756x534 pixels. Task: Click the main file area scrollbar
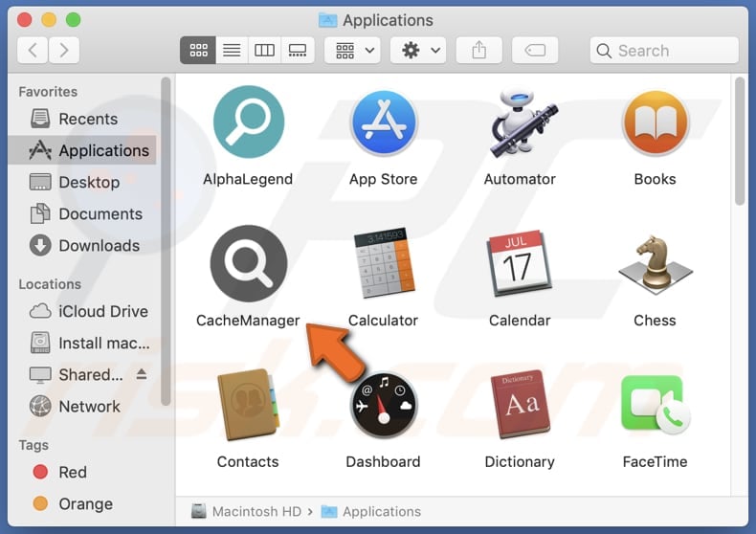(739, 142)
